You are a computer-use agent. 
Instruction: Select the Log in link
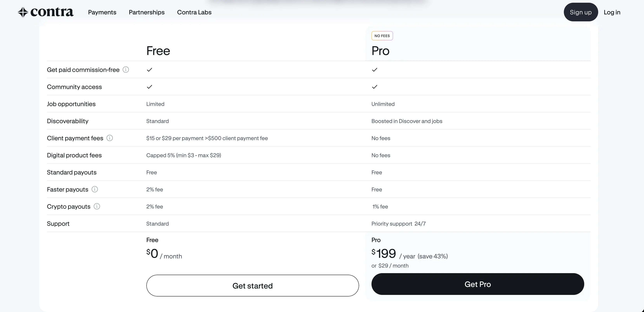612,12
